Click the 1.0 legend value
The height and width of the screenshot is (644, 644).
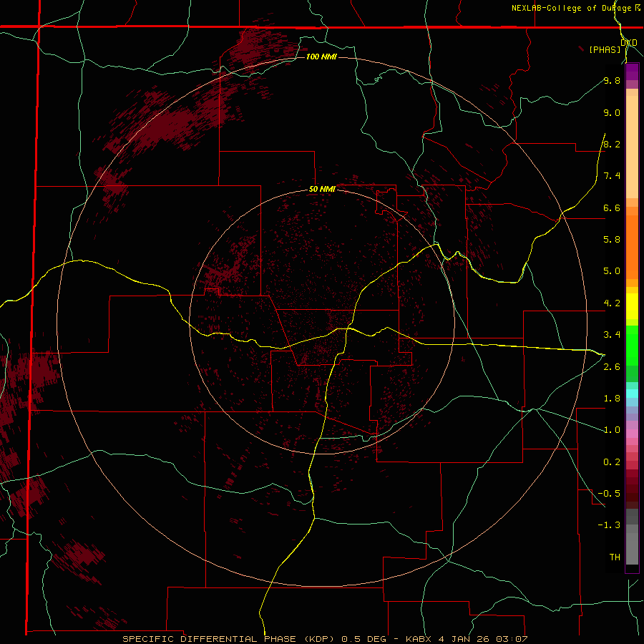point(612,430)
